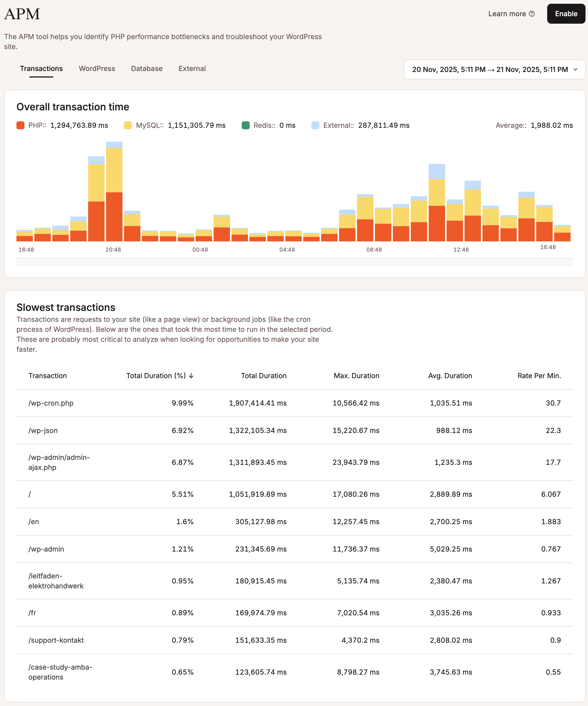Click the chart range scrollbar below timeline
Screen dimensions: 588x706
point(294,262)
